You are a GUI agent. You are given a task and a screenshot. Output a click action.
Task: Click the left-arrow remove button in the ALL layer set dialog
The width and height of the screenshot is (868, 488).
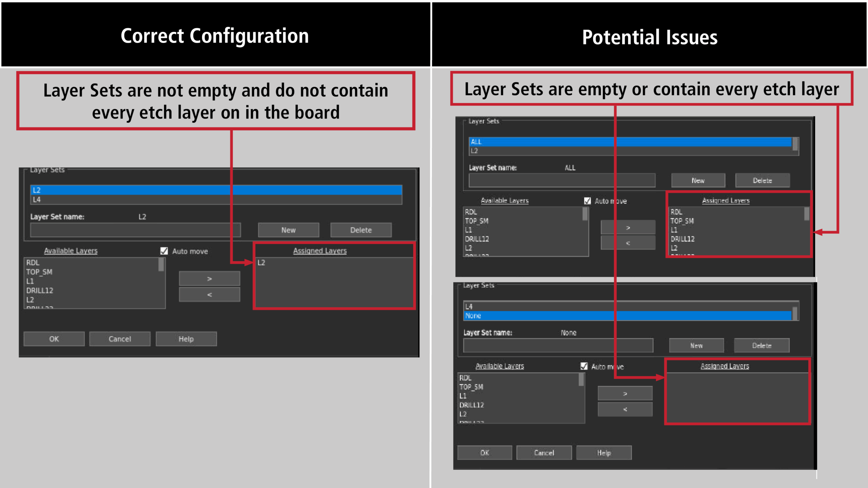(628, 243)
